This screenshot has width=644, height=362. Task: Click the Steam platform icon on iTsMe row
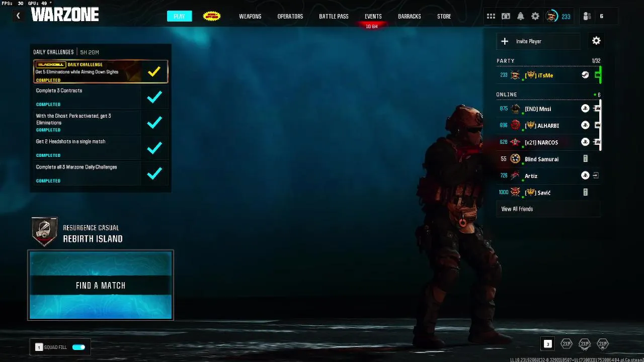point(585,75)
